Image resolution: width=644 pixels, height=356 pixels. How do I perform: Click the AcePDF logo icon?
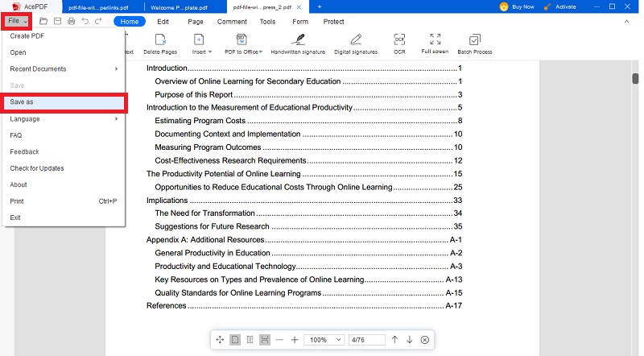coord(16,6)
